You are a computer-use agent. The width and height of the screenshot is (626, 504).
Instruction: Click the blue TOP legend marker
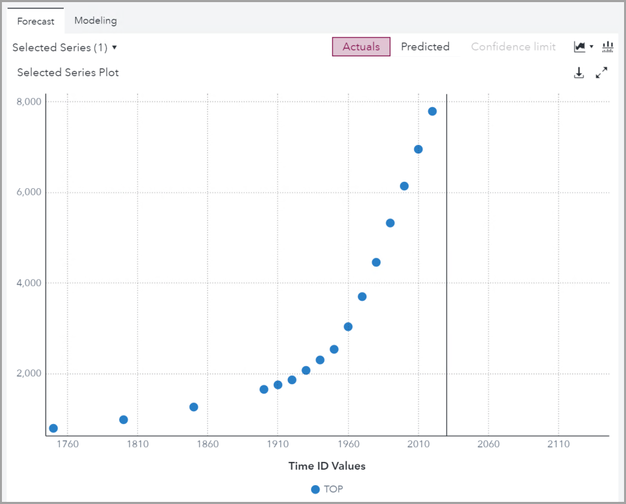[x=316, y=489]
